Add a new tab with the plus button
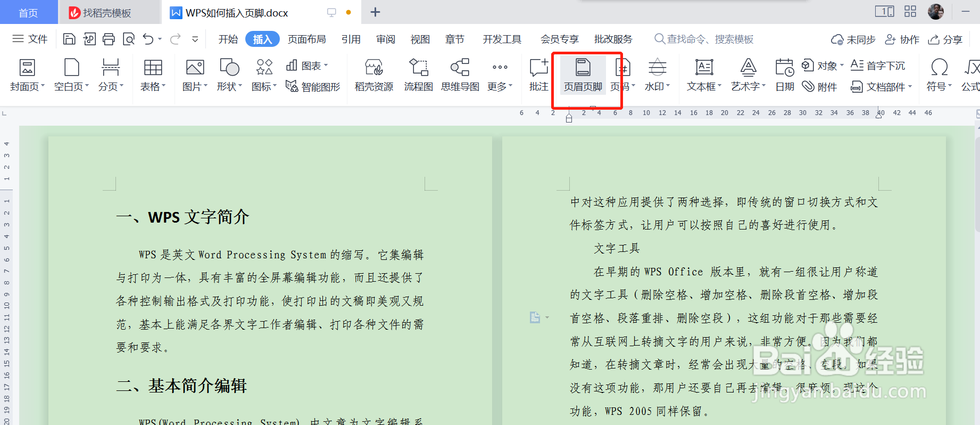 click(x=375, y=12)
